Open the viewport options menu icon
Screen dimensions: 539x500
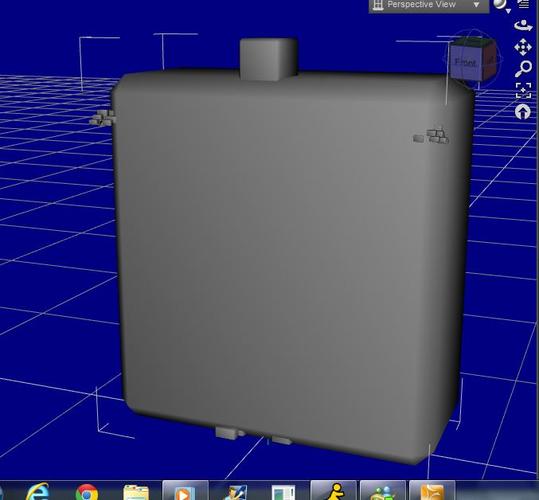click(523, 3)
